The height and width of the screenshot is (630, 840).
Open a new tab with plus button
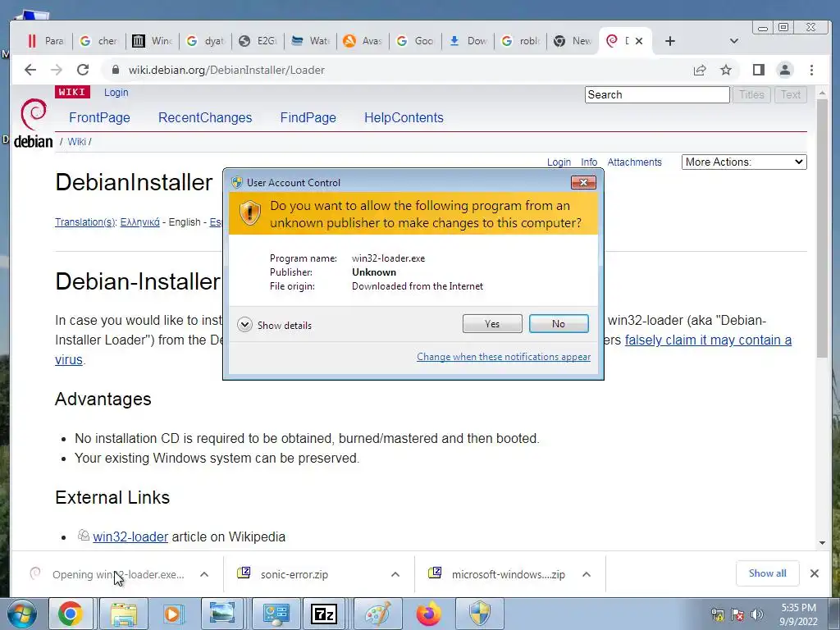click(x=669, y=41)
